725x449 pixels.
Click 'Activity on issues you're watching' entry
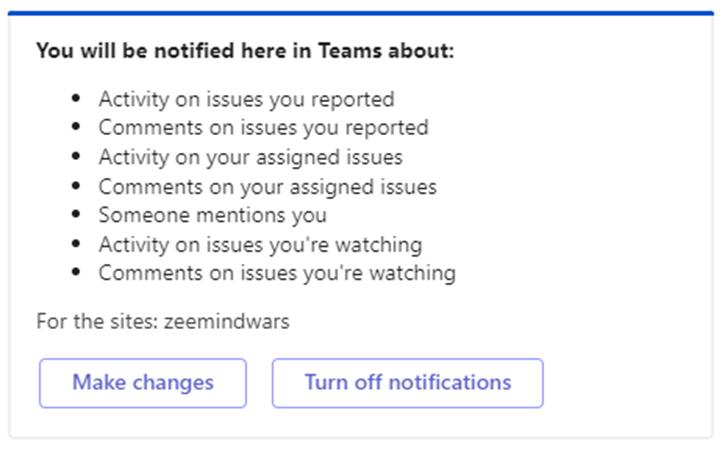coord(260,244)
